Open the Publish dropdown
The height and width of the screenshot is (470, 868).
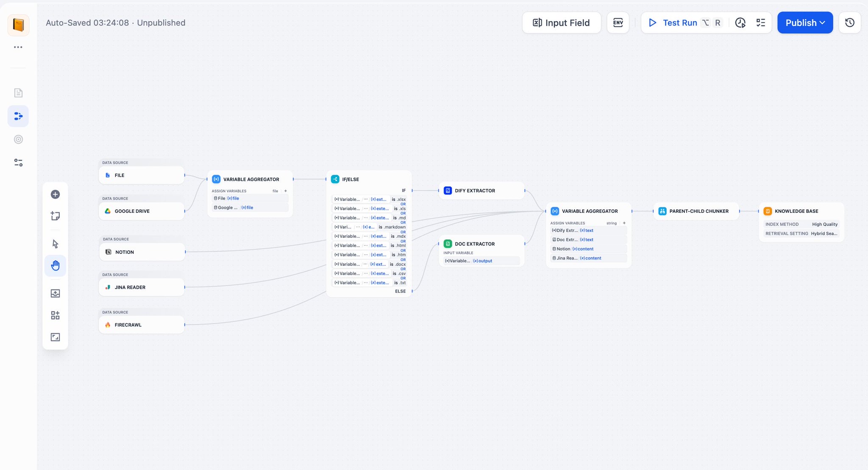805,22
